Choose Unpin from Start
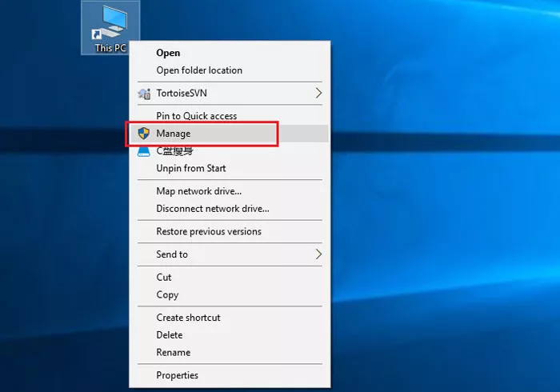 (x=191, y=168)
